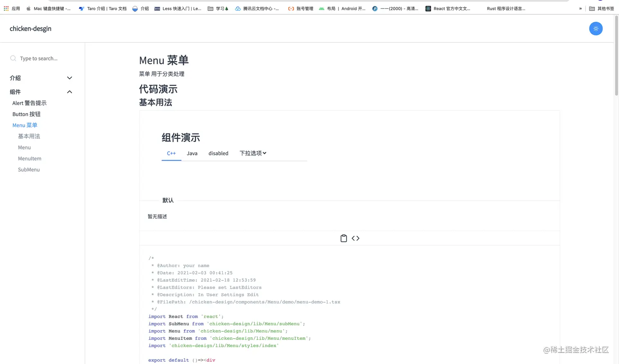Select the C++ menu tab
This screenshot has width=619, height=364.
(x=172, y=153)
